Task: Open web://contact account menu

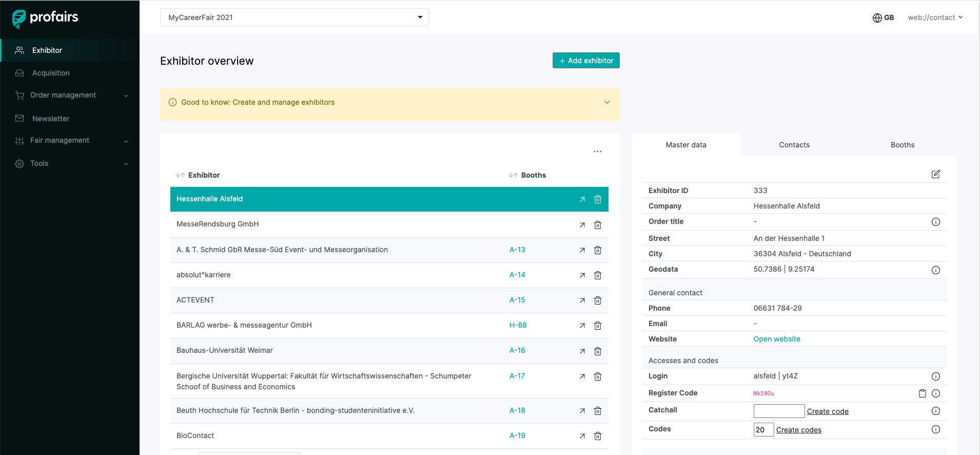Action: pos(935,17)
